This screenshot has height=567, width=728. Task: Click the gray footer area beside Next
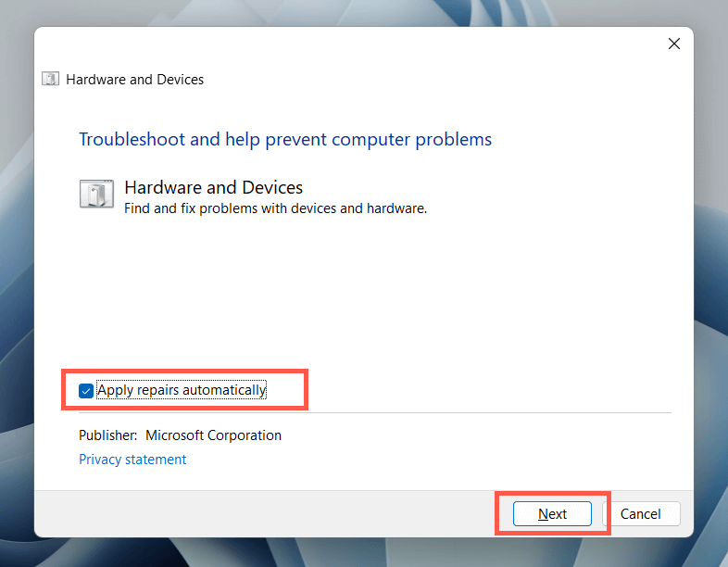click(278, 514)
